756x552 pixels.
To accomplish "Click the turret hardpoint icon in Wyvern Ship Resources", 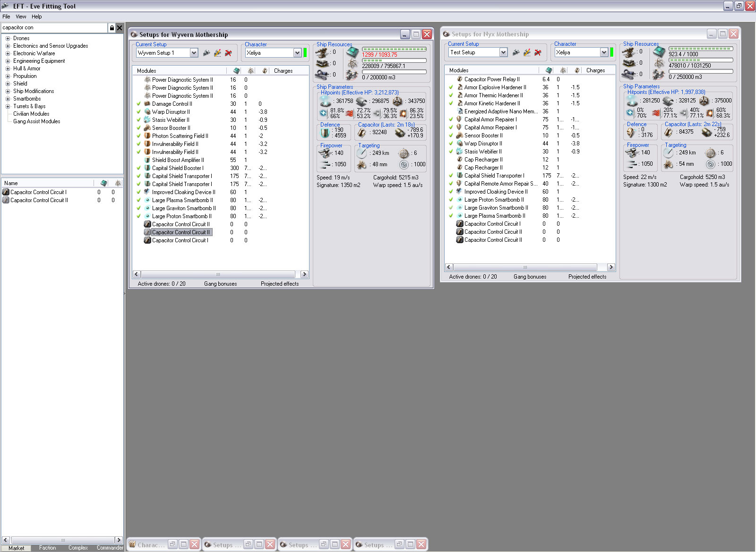I will pyautogui.click(x=322, y=52).
